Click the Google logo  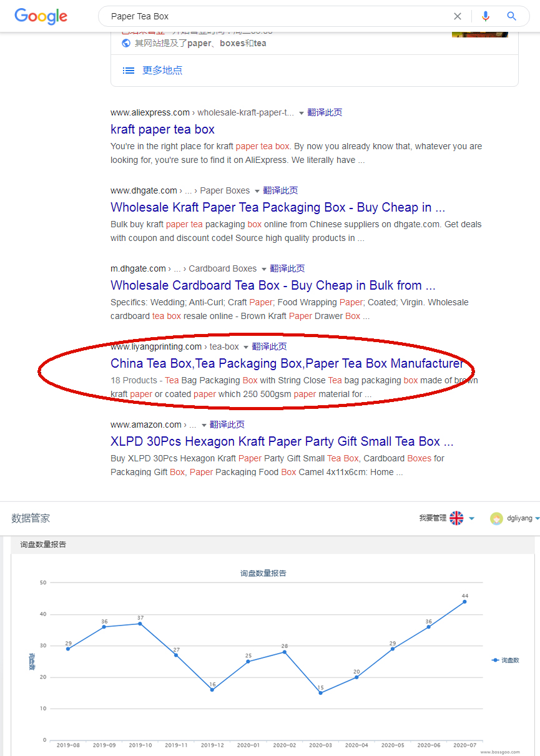41,16
